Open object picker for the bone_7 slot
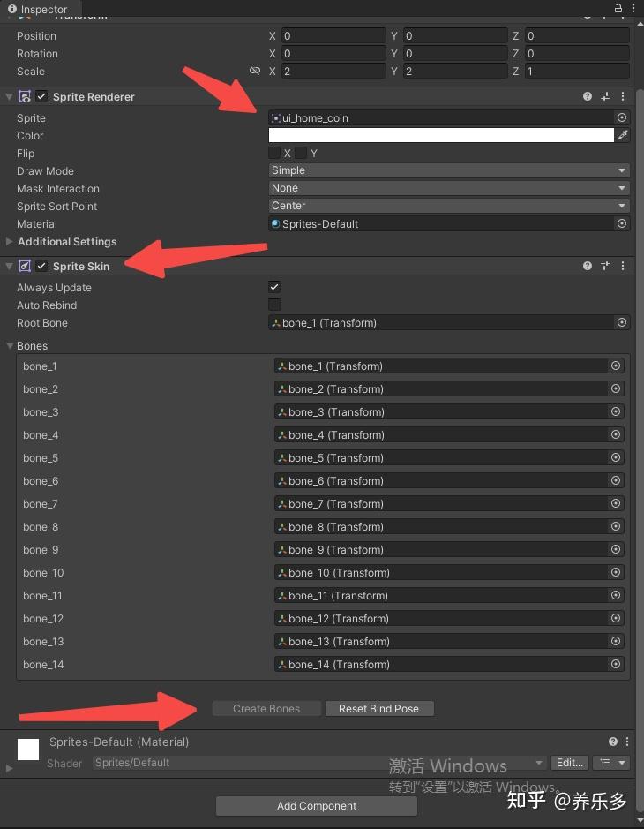This screenshot has width=644, height=829. coord(616,503)
